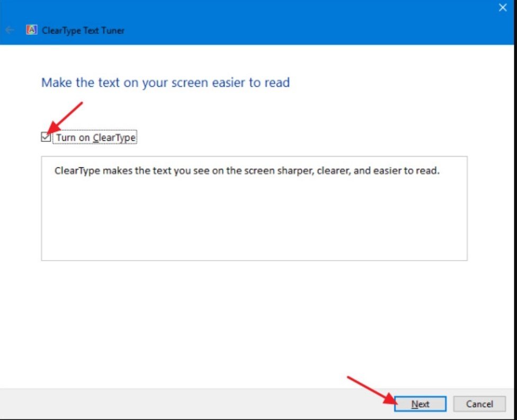
Task: Close the ClearType Text Tuner window
Action: click(x=503, y=7)
